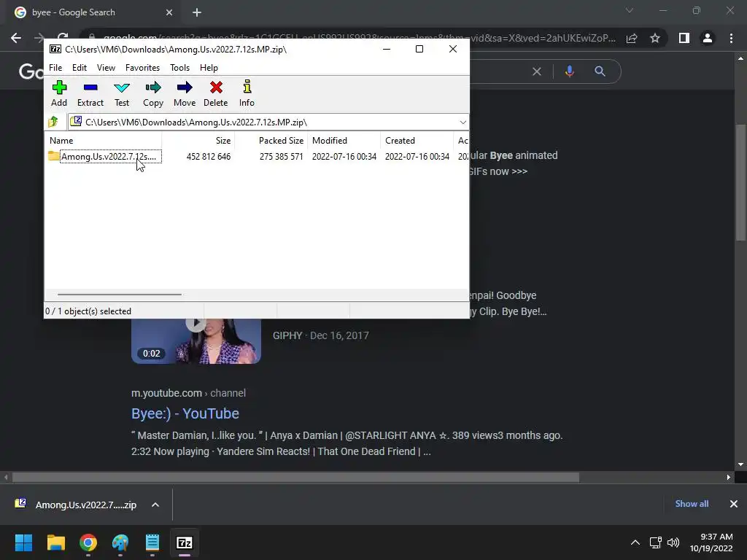The image size is (747, 560).
Task: Open Chrome's three-dot menu
Action: tap(731, 38)
